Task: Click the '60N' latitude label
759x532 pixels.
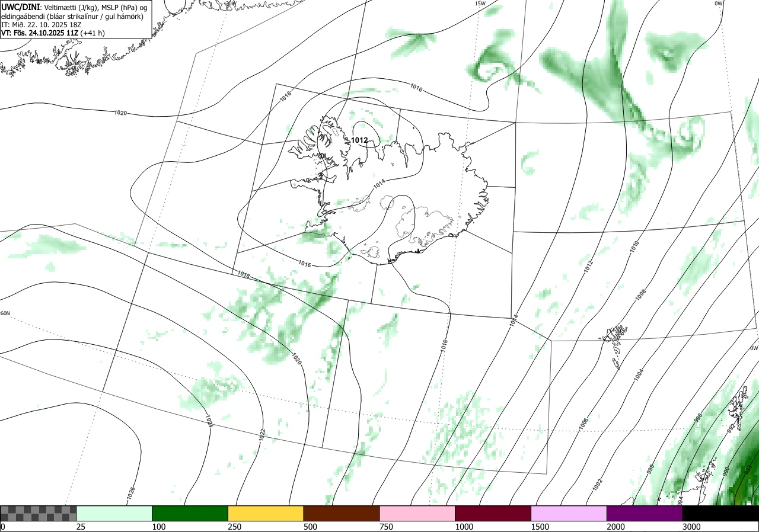Action: [x=5, y=313]
